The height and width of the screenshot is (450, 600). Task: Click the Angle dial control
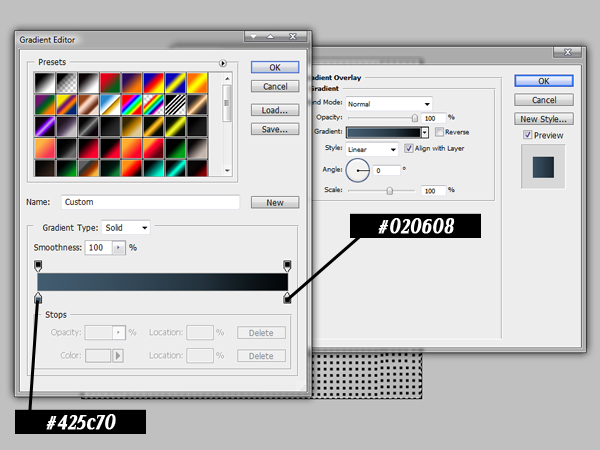(357, 170)
